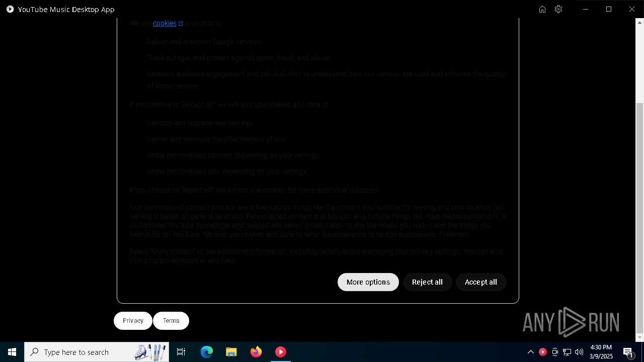Open the network status tray icon
The image size is (644, 362).
567,352
